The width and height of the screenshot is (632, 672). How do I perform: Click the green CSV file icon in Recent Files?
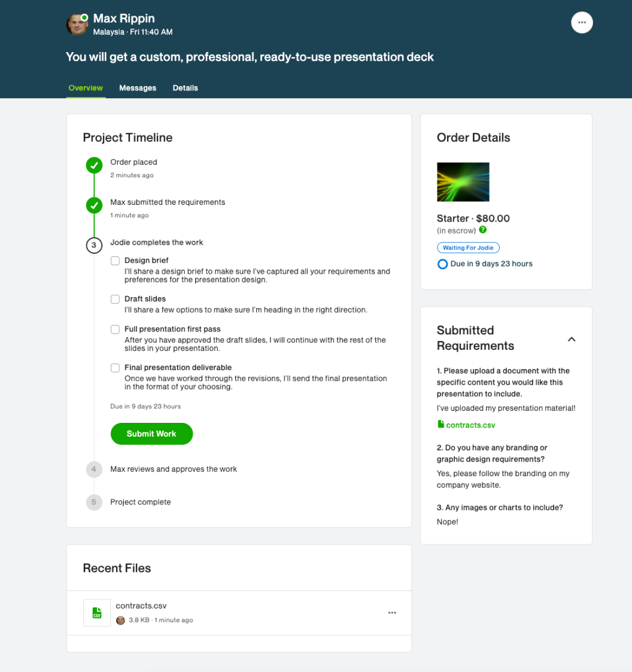(97, 613)
